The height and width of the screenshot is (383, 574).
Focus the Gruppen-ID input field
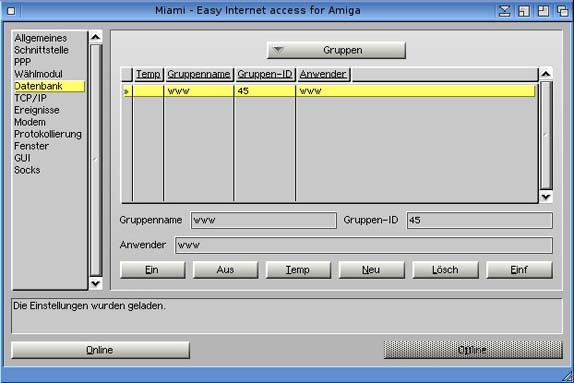[x=480, y=220]
